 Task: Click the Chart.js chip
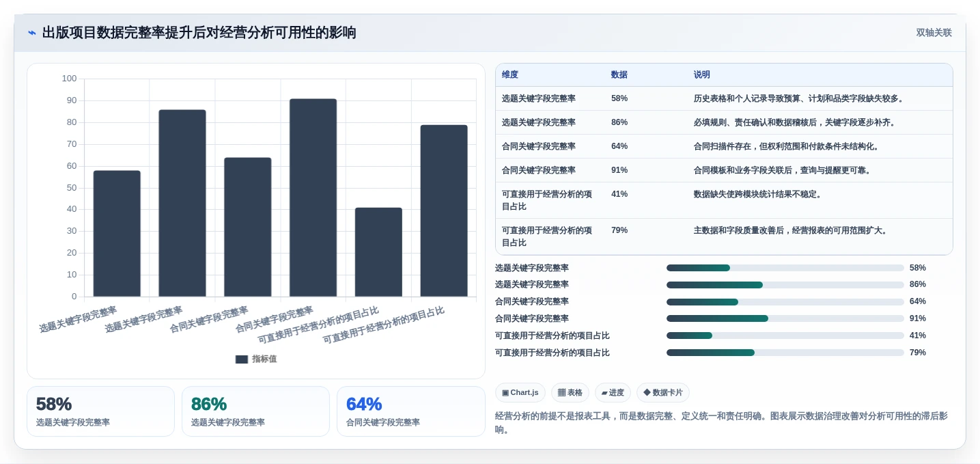(520, 392)
